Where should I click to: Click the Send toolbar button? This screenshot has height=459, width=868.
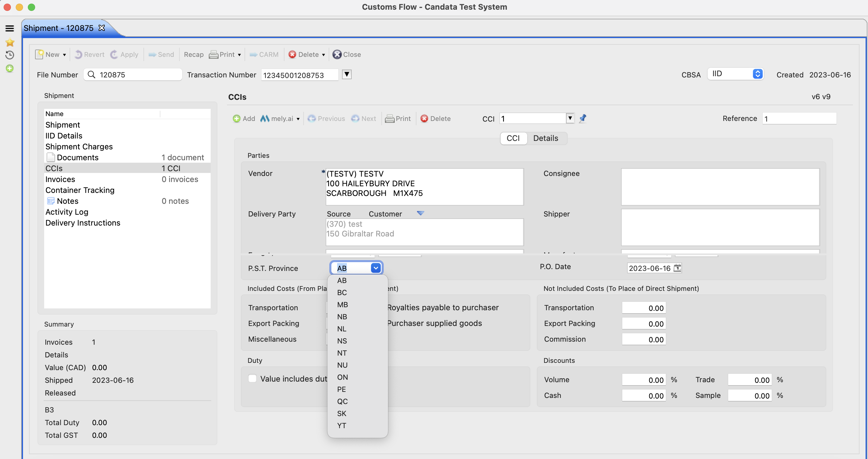tap(161, 54)
